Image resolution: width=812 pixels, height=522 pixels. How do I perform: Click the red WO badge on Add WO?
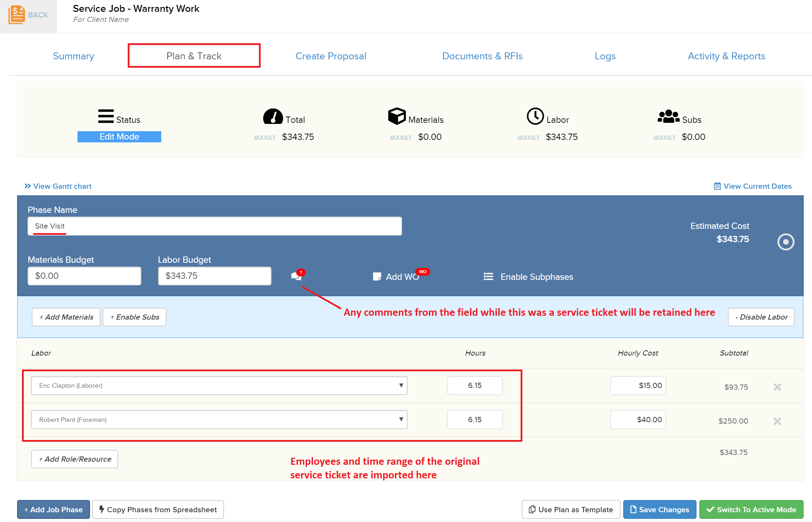(x=423, y=271)
